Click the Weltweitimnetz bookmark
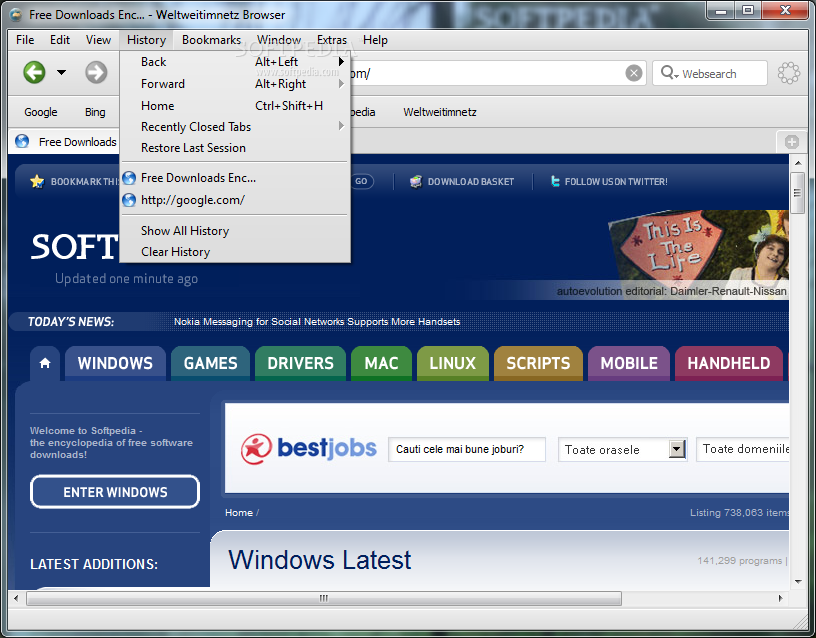816x638 pixels. tap(440, 112)
